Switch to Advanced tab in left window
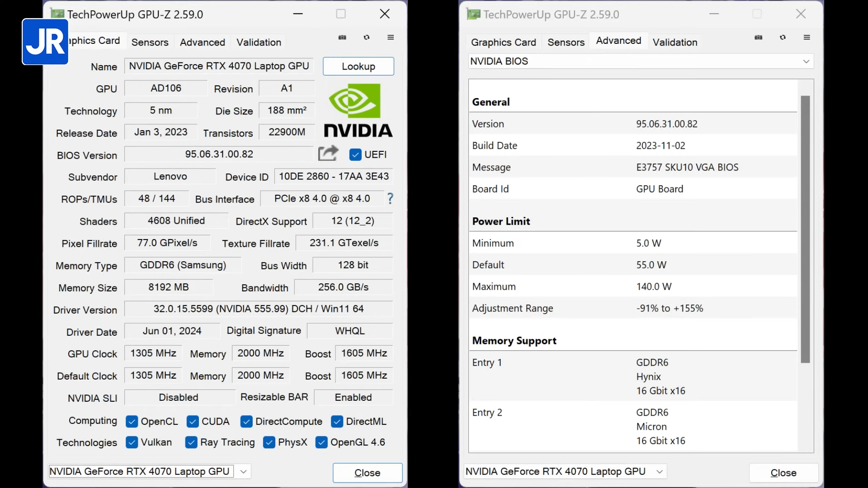The width and height of the screenshot is (868, 488). (x=202, y=42)
